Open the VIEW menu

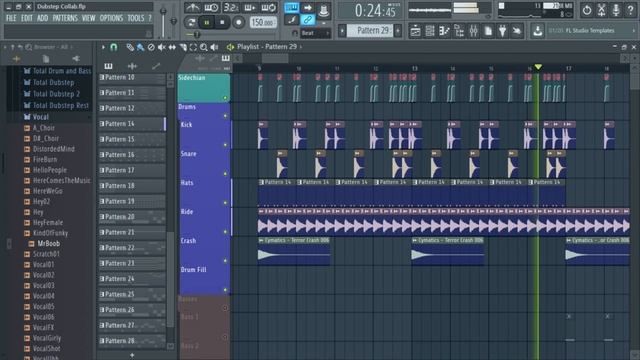pos(89,18)
